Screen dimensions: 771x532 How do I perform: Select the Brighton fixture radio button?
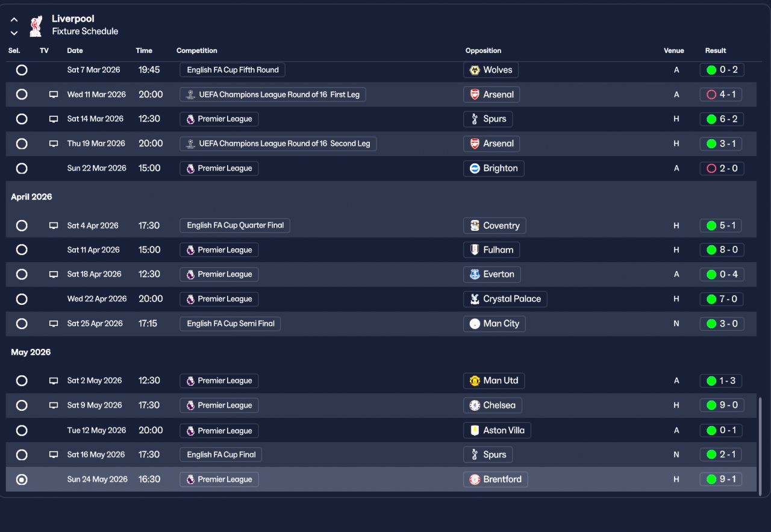pos(22,169)
